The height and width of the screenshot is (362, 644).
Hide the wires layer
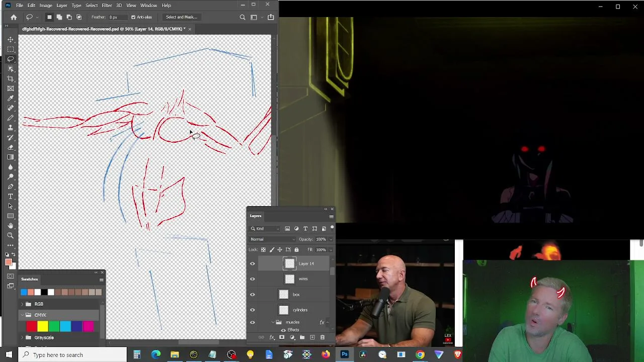(253, 279)
